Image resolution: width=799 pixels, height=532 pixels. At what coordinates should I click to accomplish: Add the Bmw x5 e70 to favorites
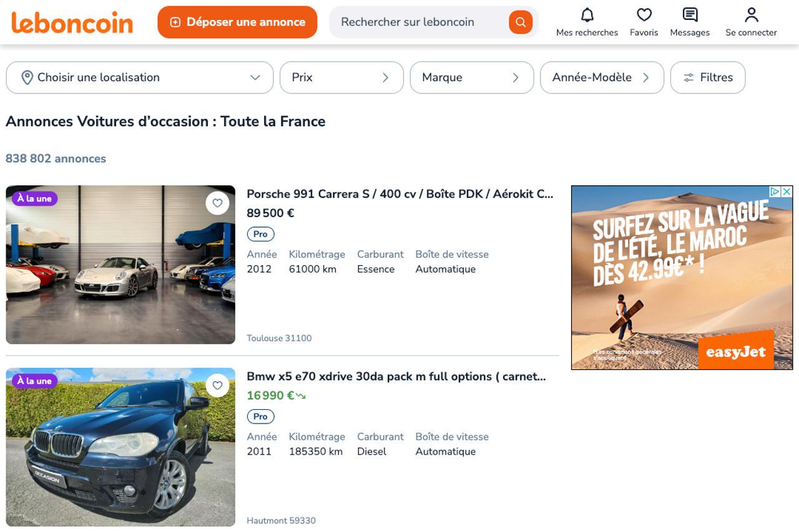click(x=217, y=385)
